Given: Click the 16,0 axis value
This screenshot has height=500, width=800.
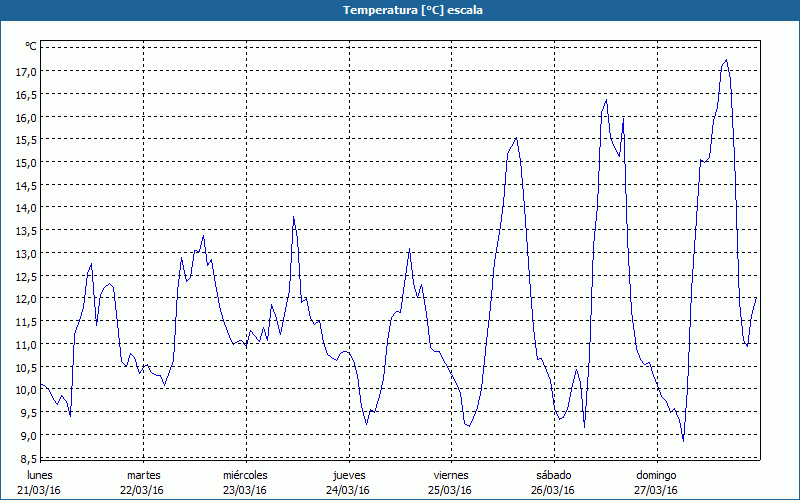Looking at the screenshot, I should tap(27, 118).
